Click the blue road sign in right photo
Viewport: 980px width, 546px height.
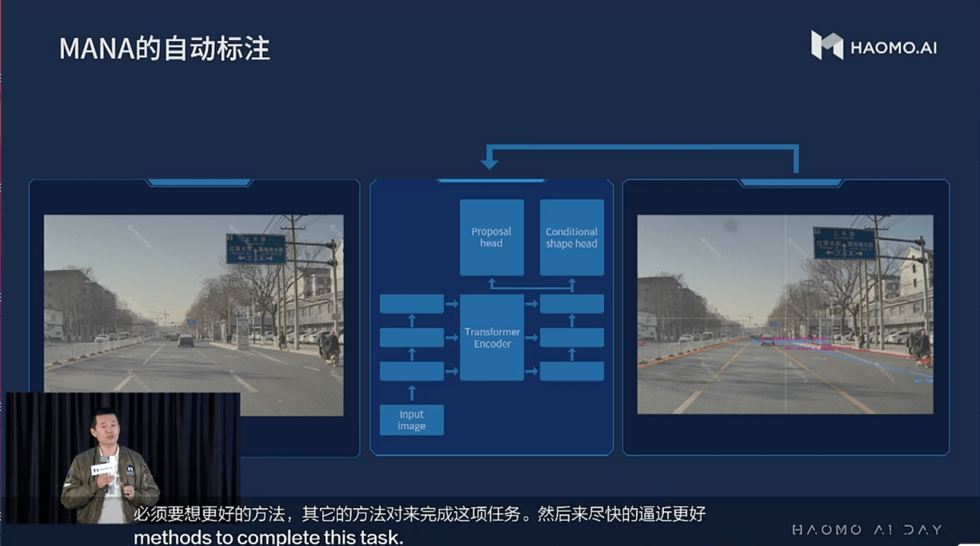(844, 243)
